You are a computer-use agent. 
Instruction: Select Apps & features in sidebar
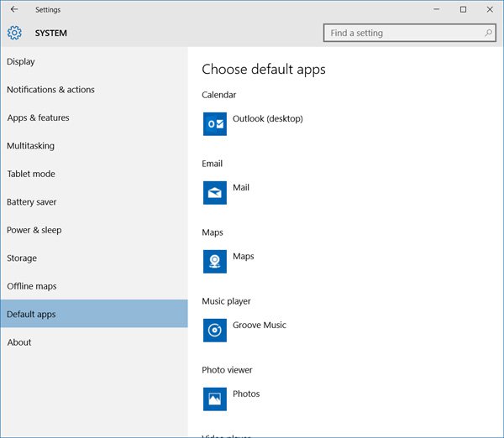(38, 117)
